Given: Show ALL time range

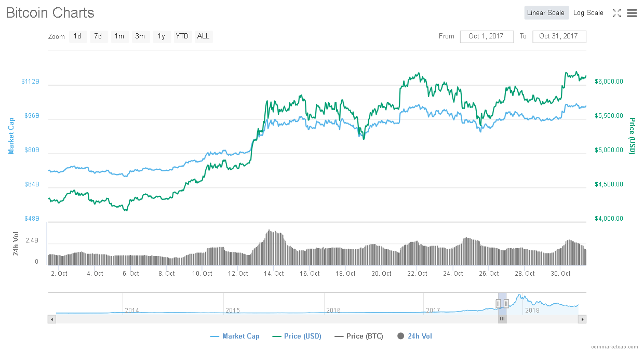Looking at the screenshot, I should 204,36.
